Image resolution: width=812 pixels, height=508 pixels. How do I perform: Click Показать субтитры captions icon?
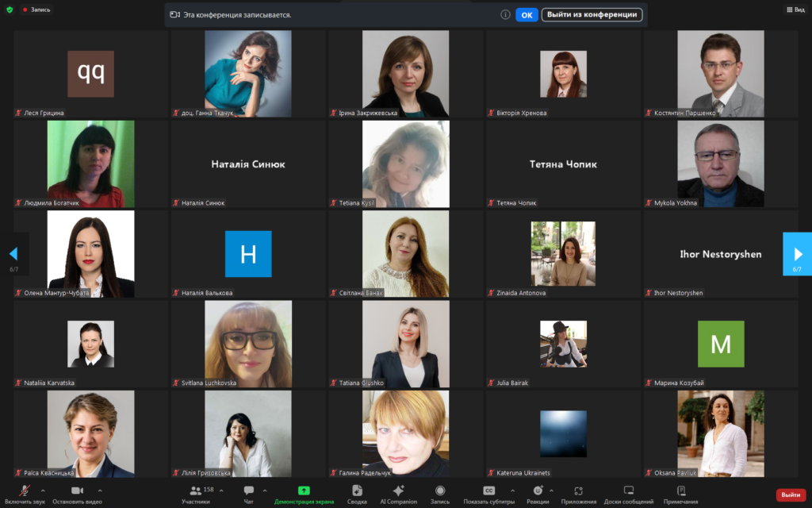[489, 491]
